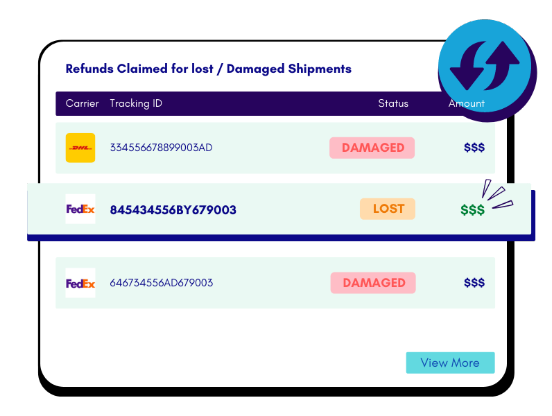Click the FedEx logo in the bottom row
This screenshot has width=552, height=416.
click(x=80, y=283)
